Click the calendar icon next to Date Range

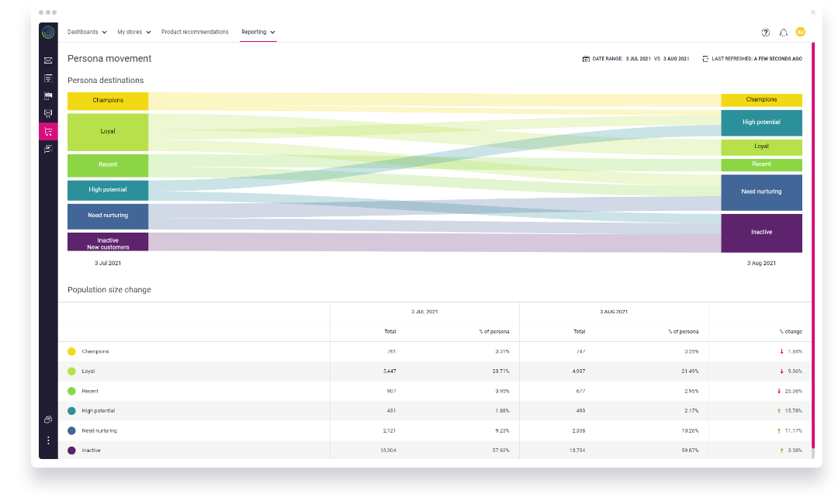(x=586, y=58)
